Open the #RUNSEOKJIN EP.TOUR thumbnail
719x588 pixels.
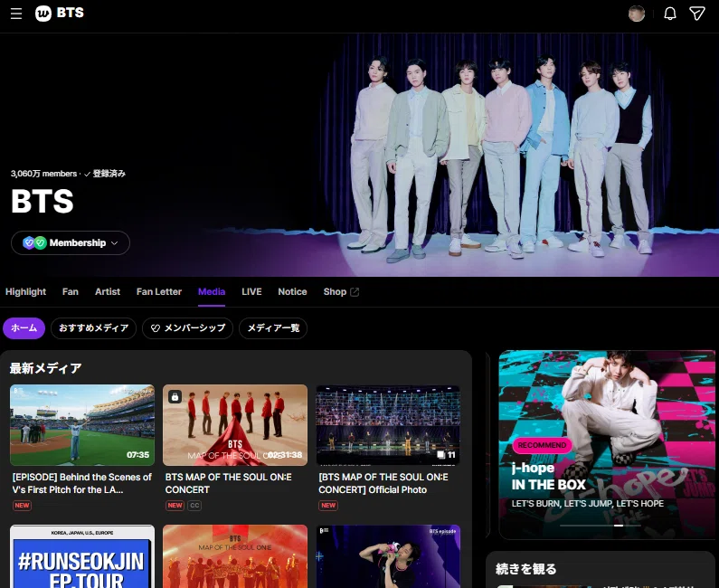[82, 556]
